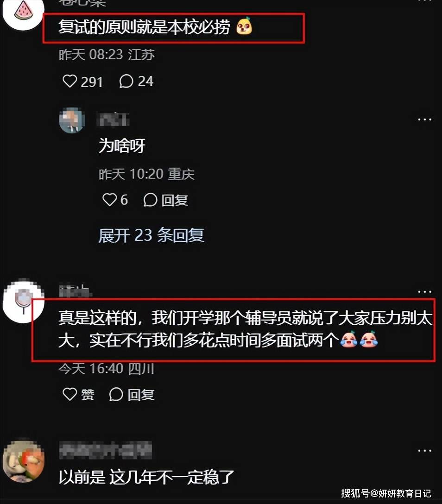442x504 pixels.
Task: Like the "为啥呀" reply with 6 likes
Action: (x=109, y=200)
